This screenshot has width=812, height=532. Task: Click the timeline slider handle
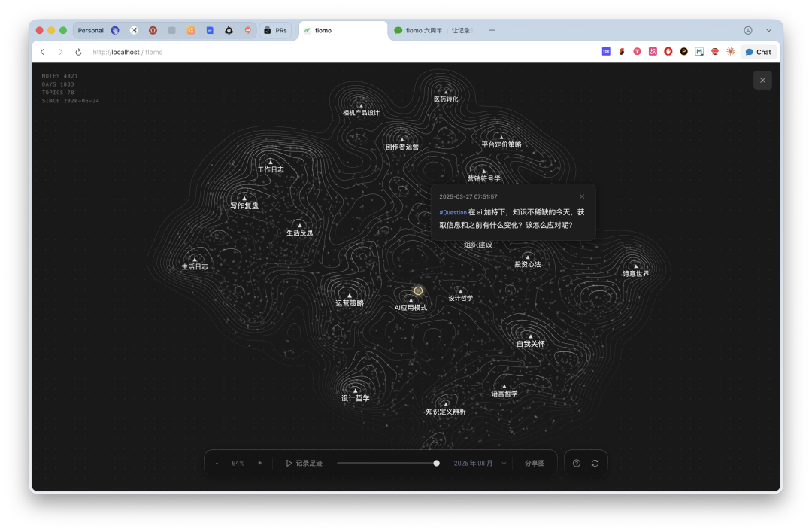click(x=437, y=463)
